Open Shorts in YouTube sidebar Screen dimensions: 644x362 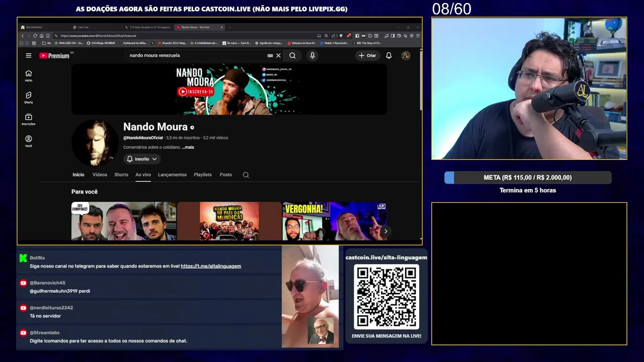point(29,98)
